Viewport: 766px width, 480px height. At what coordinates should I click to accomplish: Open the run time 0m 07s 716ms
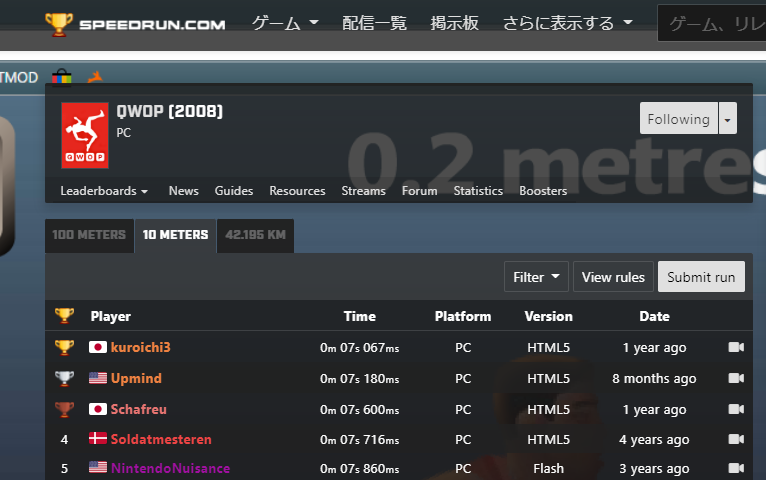click(x=360, y=439)
